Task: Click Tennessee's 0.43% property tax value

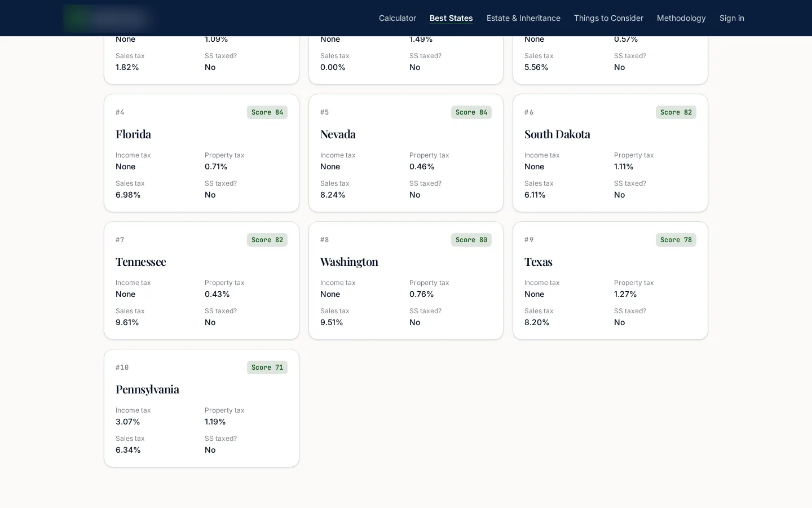Action: point(217,294)
